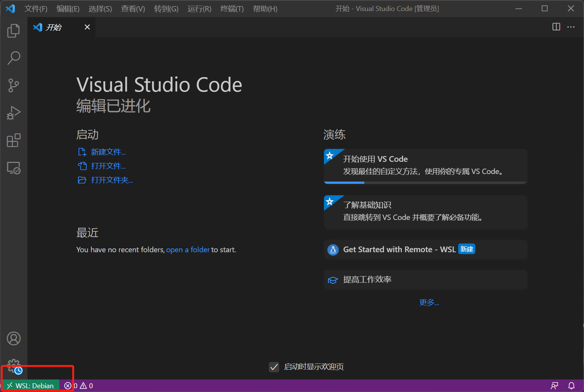
Task: Open the 了解基础知识 walkthrough
Action: tap(425, 212)
